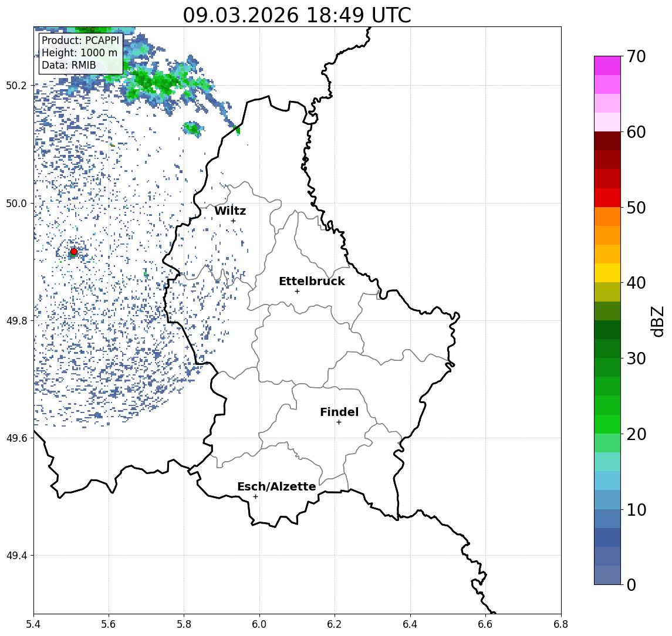Pick the yellow colorbar segment at 40

[x=607, y=273]
